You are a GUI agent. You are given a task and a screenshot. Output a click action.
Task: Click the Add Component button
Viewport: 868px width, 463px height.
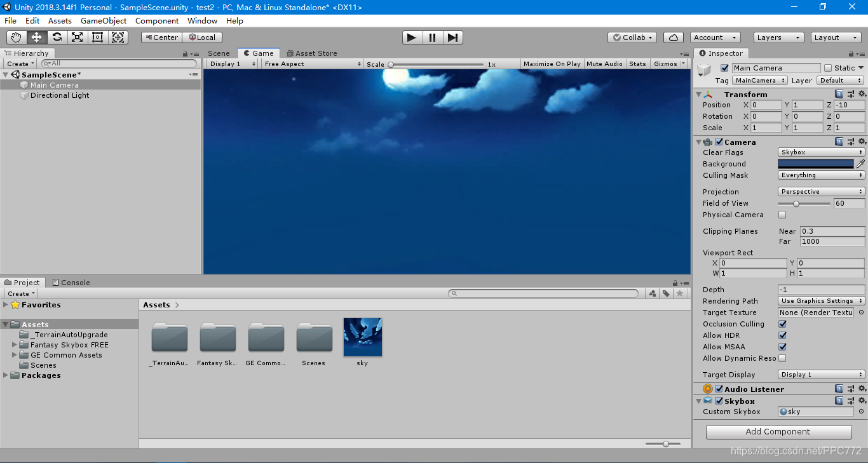coord(778,432)
